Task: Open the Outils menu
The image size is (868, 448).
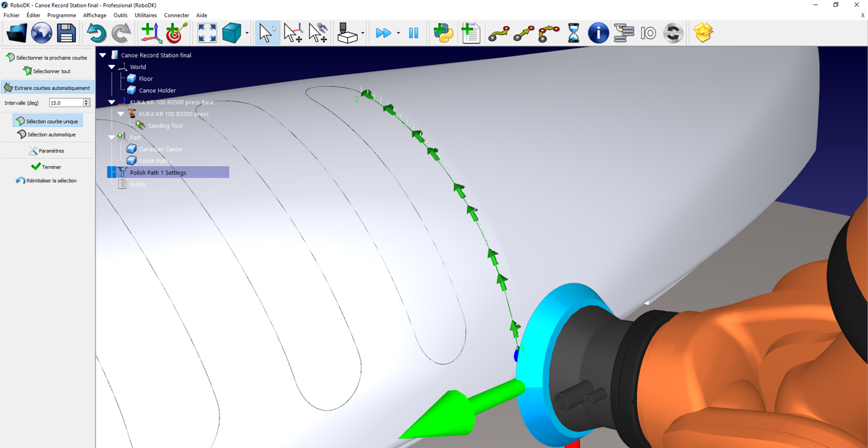Action: click(120, 15)
